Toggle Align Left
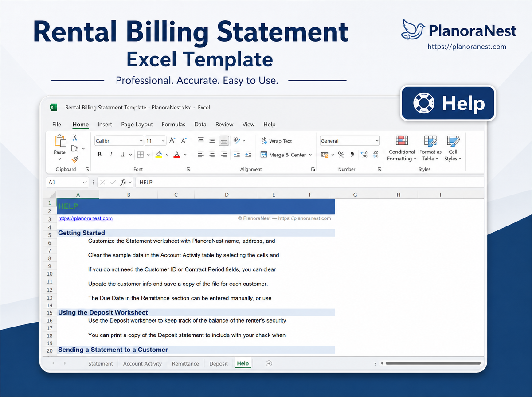This screenshot has height=397, width=532. coord(201,155)
